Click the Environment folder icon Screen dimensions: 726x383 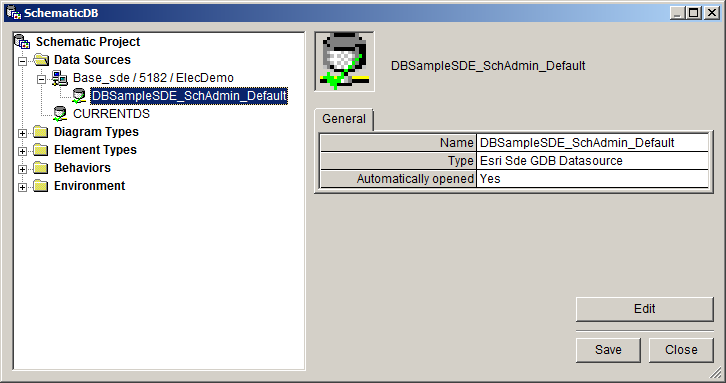(41, 186)
